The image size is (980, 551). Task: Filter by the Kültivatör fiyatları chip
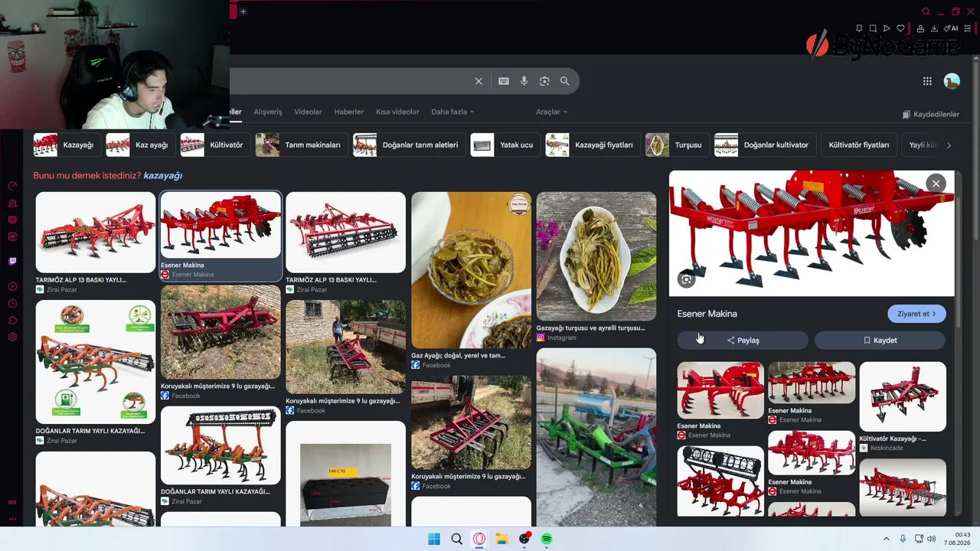pos(859,145)
